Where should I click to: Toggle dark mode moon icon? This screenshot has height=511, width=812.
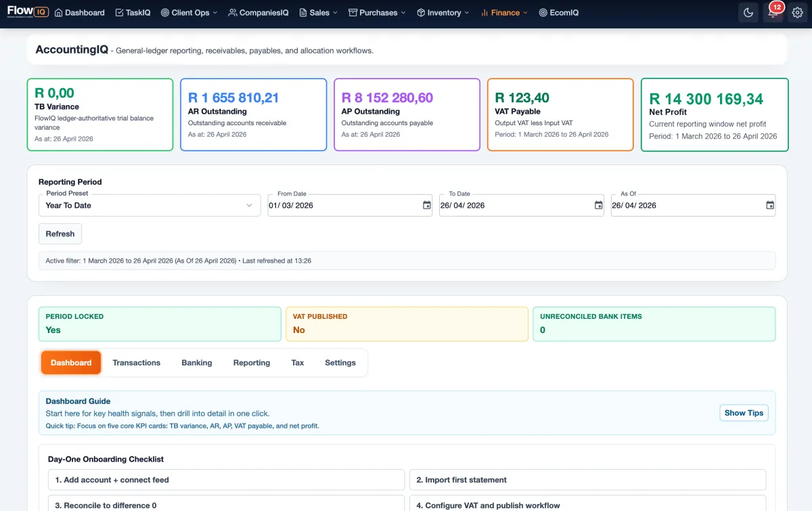tap(748, 12)
